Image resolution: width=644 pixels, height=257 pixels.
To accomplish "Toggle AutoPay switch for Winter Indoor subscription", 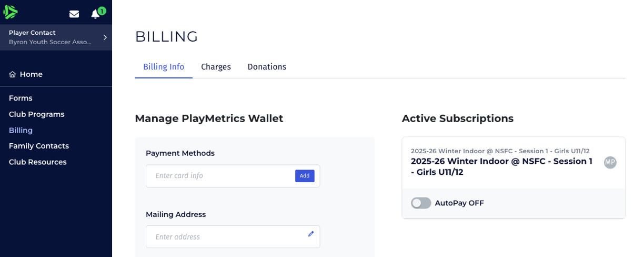I will (x=421, y=203).
